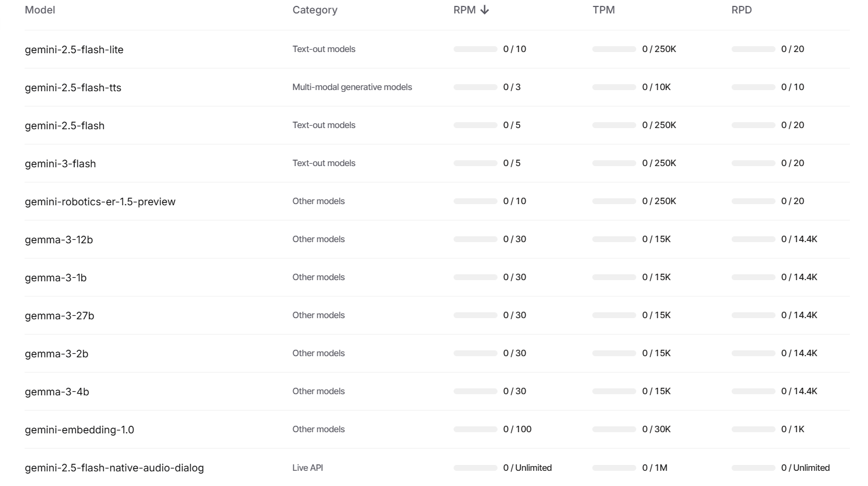Sort by Category column header
Viewport: 868px width, 486px height.
click(x=315, y=10)
